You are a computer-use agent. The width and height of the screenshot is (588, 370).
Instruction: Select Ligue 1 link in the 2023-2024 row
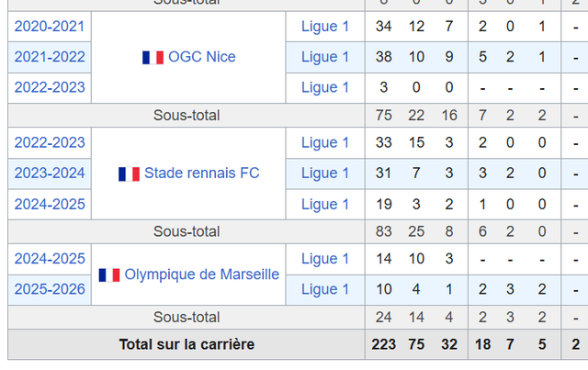point(325,174)
